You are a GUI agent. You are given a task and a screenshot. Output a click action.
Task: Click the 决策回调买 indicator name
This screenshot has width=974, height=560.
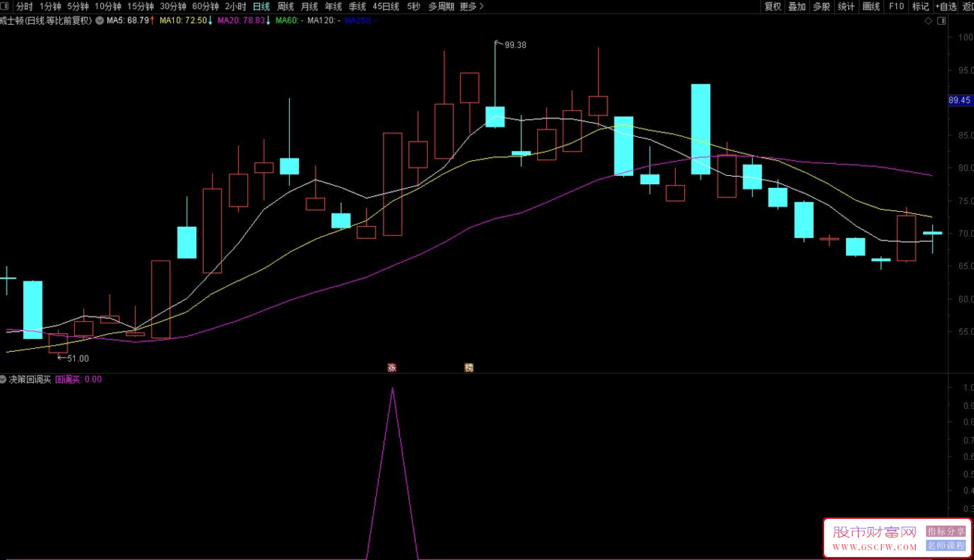point(30,380)
